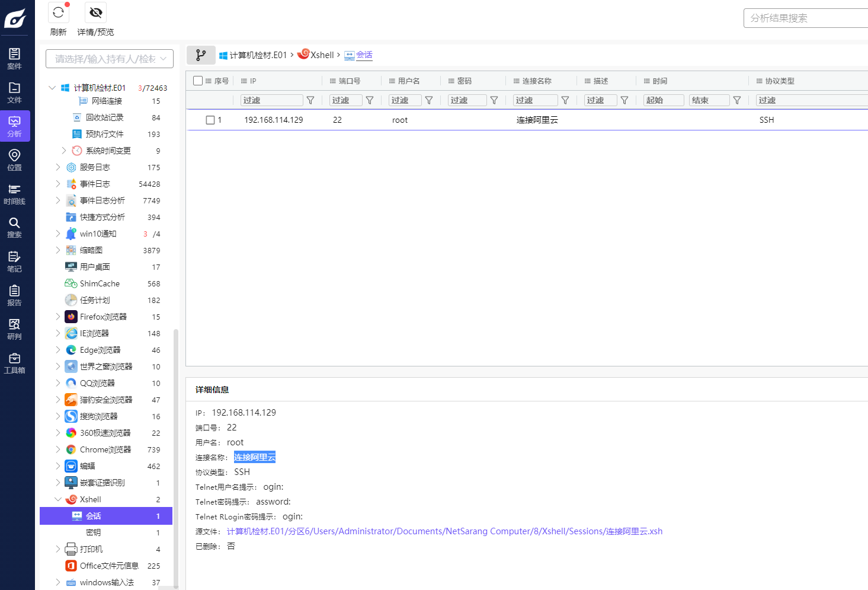
Task: Expand the Firefox浏览器 tree node
Action: pyautogui.click(x=58, y=317)
